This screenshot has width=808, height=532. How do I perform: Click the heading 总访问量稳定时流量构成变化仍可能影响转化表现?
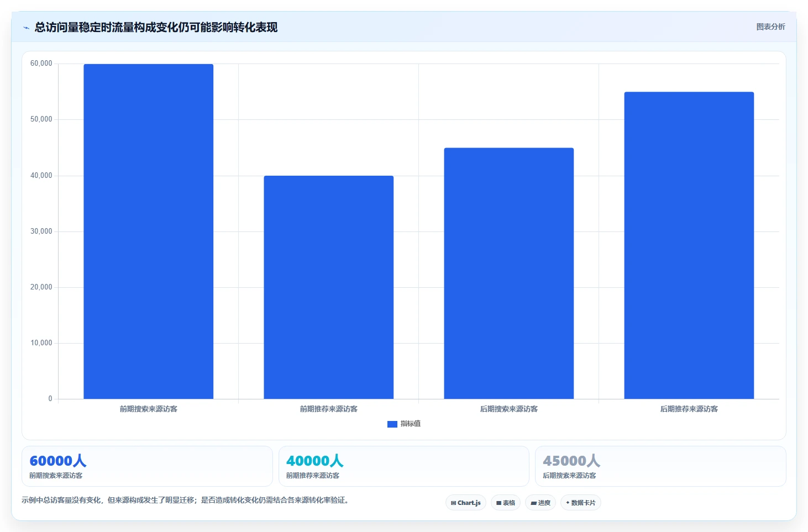156,27
